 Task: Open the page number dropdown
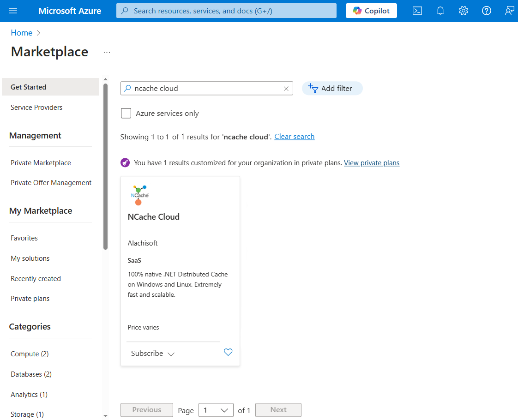[x=216, y=410]
